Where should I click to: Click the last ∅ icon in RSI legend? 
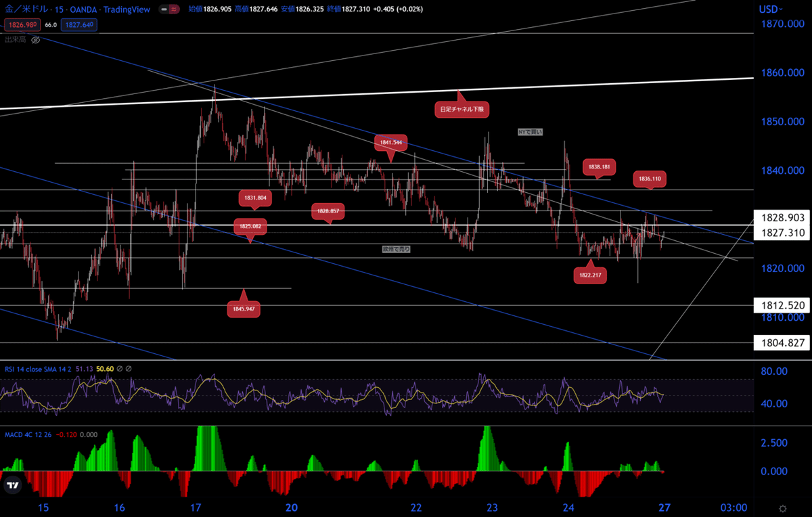click(129, 369)
